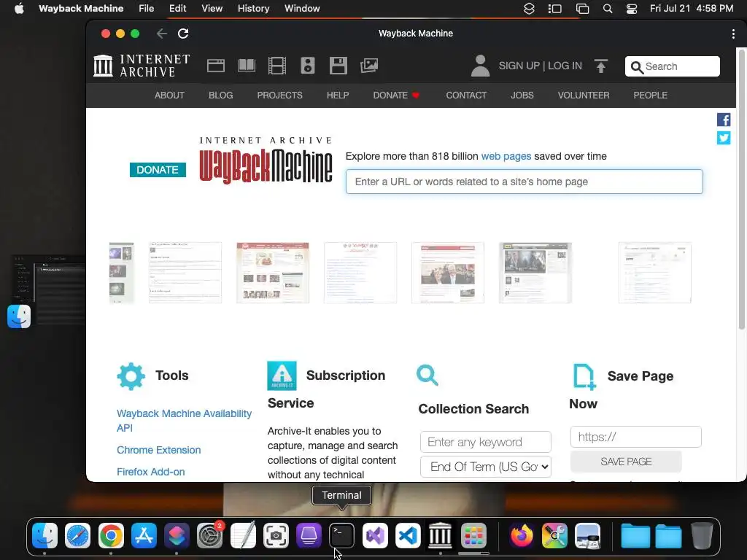
Task: Click DONATE in the navigation bar
Action: coord(396,96)
